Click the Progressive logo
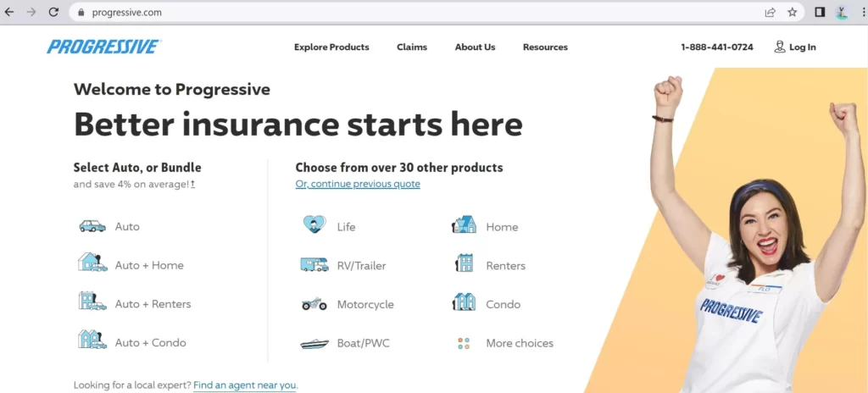Screen dimensions: 868x393 click(x=104, y=47)
